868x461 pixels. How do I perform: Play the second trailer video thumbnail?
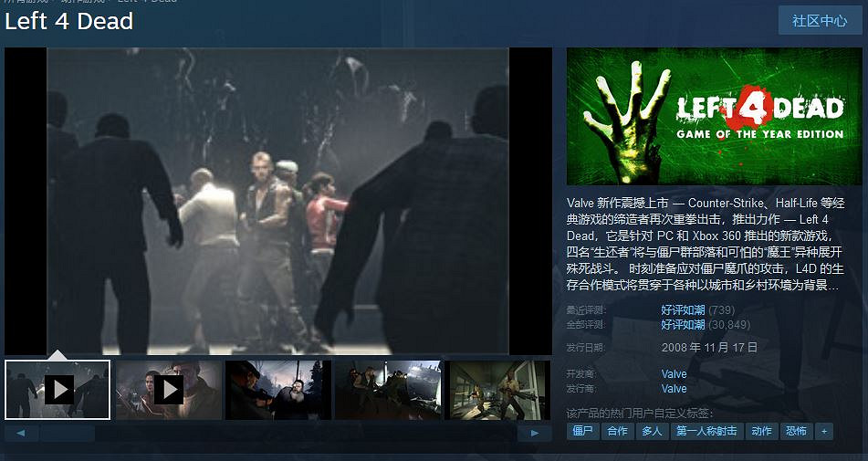(169, 390)
